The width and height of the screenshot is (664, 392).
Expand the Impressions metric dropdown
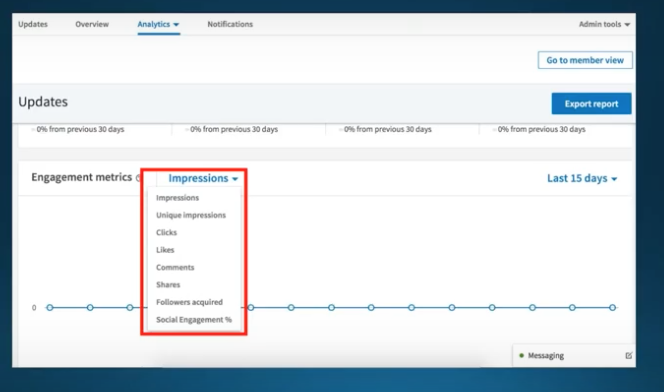coord(203,178)
